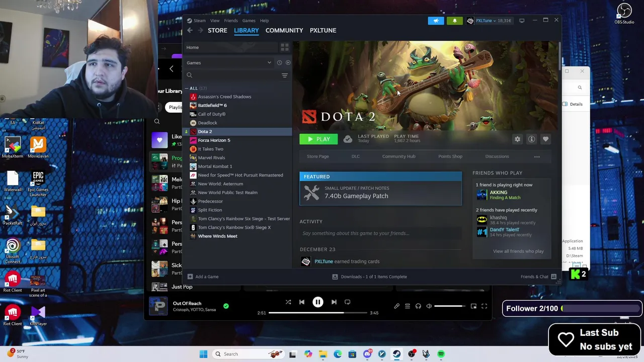Viewport: 644px width, 362px height.
Task: Add Dota 2 to favorites heart
Action: pyautogui.click(x=545, y=139)
